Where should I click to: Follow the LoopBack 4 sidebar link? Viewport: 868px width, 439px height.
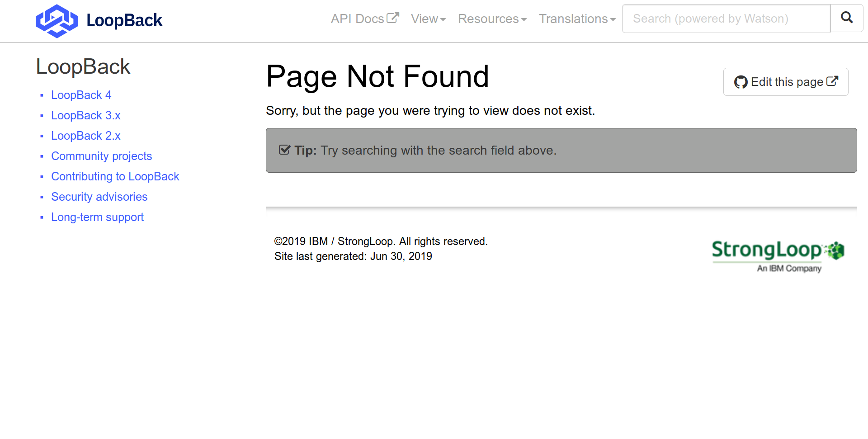81,95
